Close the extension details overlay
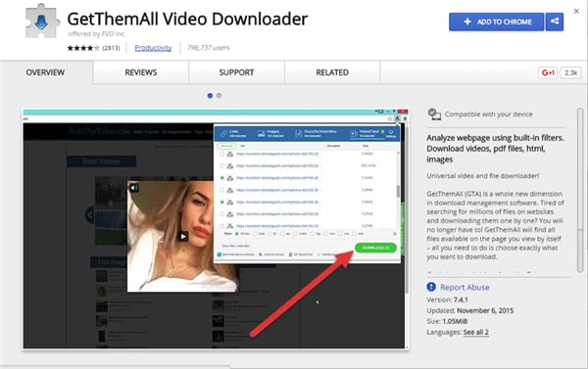 [x=576, y=12]
